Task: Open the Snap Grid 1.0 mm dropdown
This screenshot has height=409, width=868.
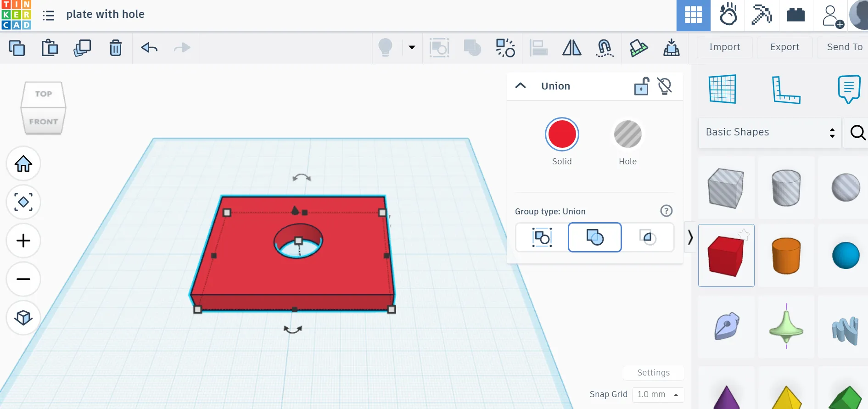Action: (x=657, y=394)
